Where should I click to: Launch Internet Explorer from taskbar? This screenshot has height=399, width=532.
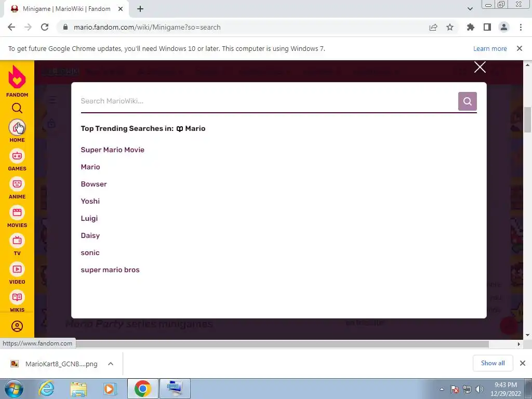(x=46, y=389)
